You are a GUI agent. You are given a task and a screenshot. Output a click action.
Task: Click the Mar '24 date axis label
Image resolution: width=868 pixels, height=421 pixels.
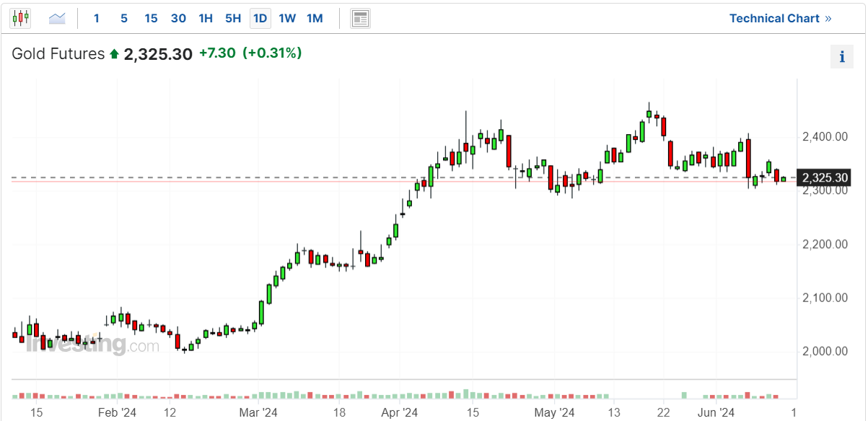(258, 412)
